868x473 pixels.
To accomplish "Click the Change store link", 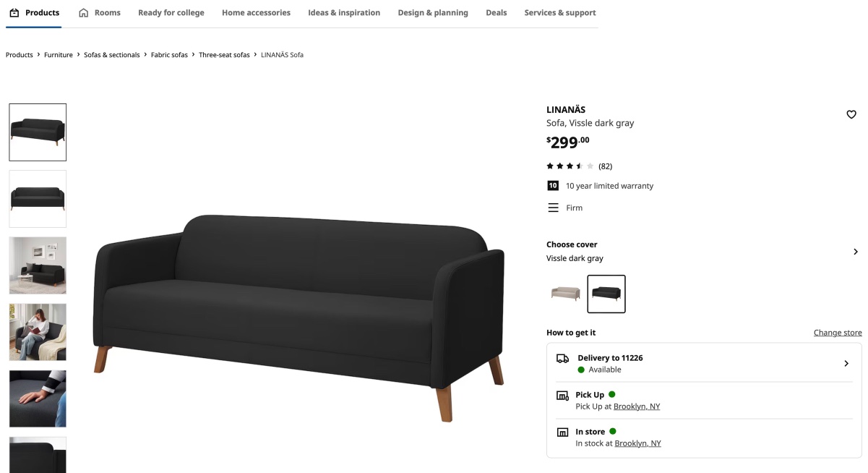I will [838, 333].
